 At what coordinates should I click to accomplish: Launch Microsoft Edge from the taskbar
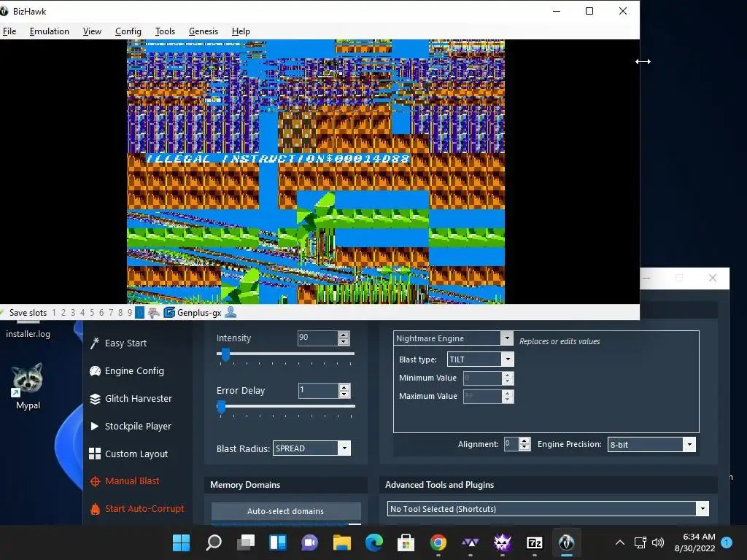374,542
